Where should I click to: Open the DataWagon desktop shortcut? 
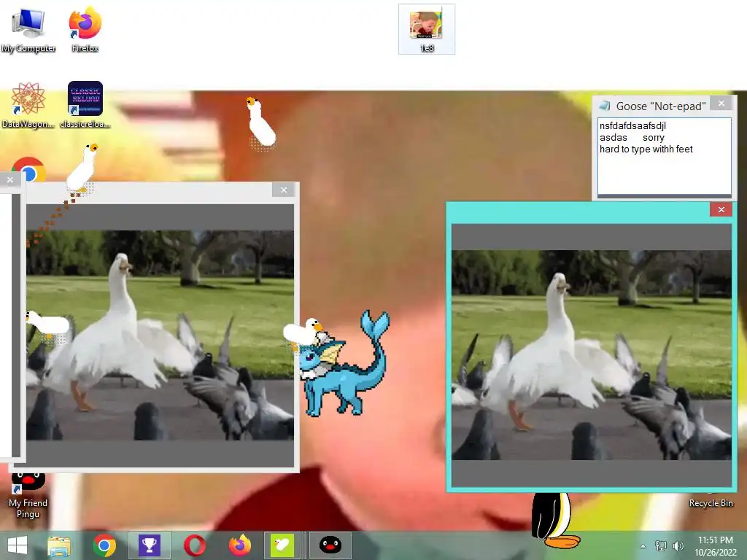click(x=28, y=105)
